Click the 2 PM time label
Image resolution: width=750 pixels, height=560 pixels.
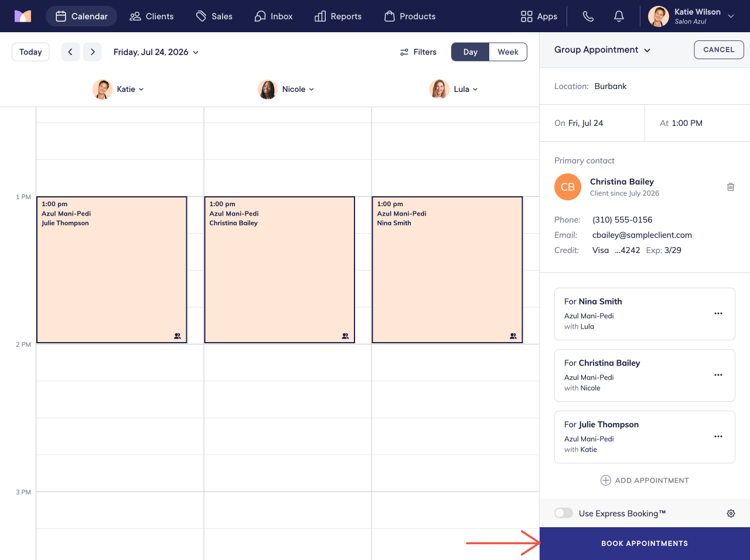tap(23, 344)
